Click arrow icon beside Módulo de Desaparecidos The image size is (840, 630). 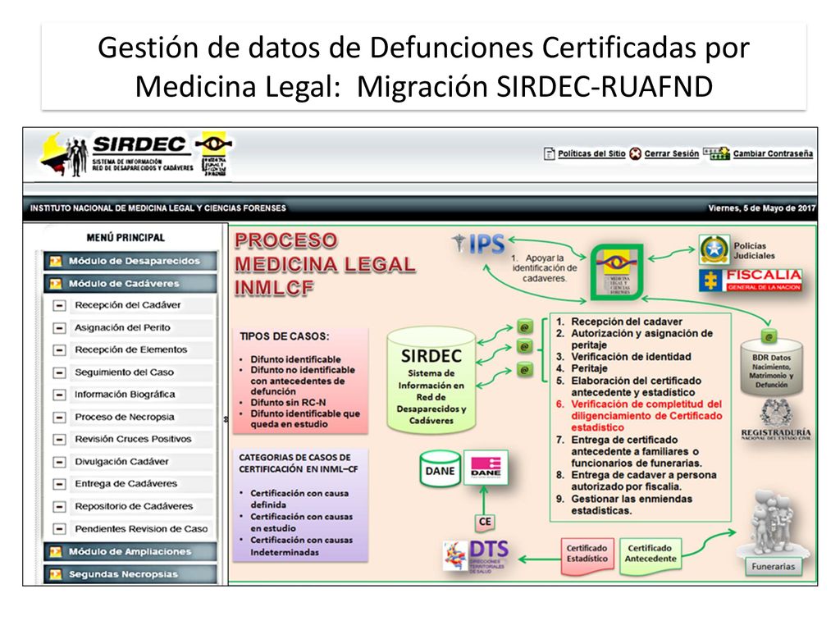pyautogui.click(x=55, y=261)
